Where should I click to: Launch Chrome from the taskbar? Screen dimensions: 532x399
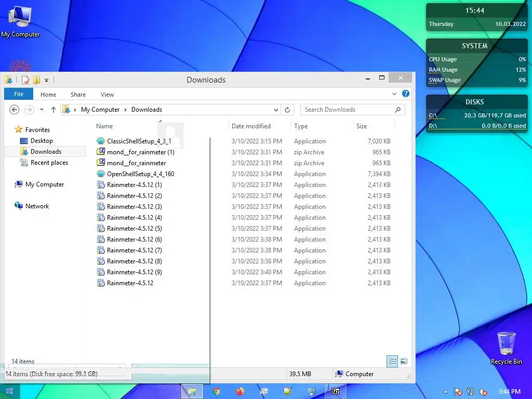(216, 391)
